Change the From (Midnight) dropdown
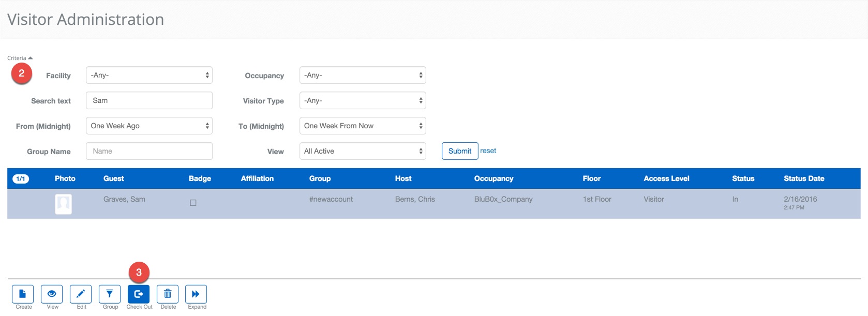868x316 pixels. (149, 126)
